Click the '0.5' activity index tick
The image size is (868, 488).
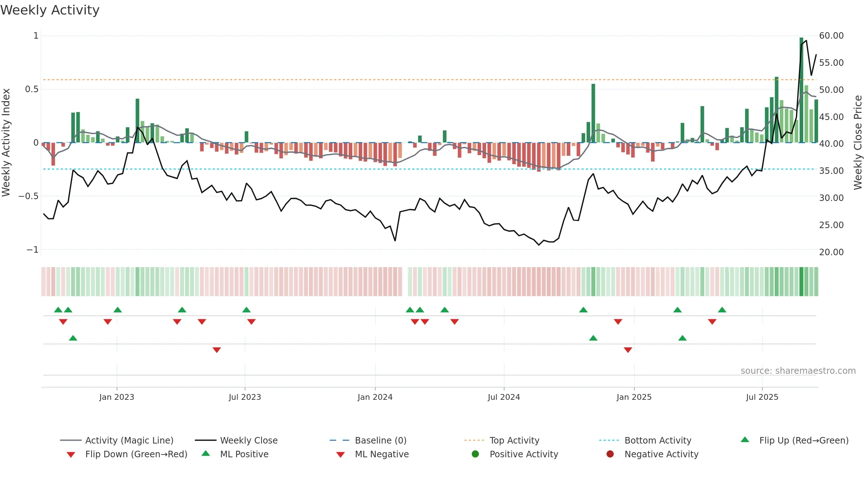click(32, 89)
